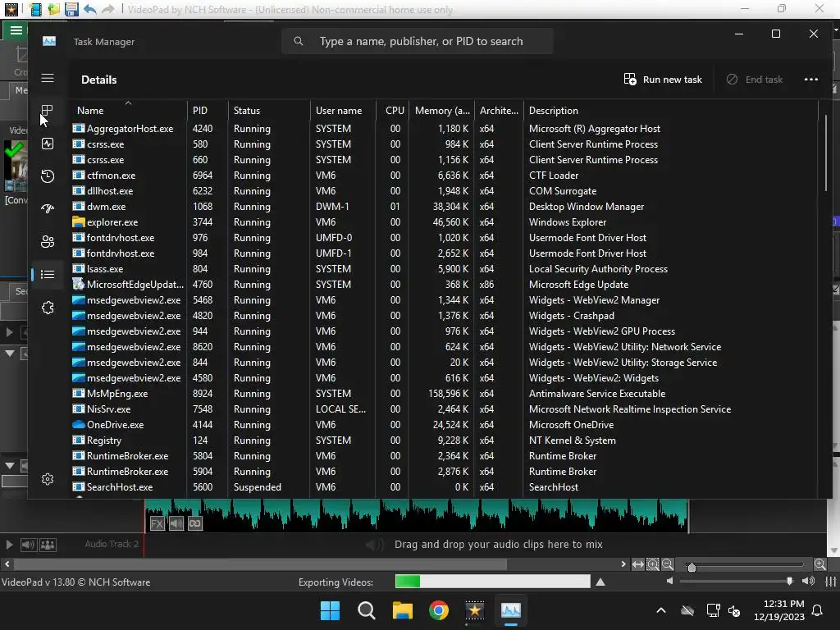
Task: Select the Registry process row
Action: click(x=445, y=441)
